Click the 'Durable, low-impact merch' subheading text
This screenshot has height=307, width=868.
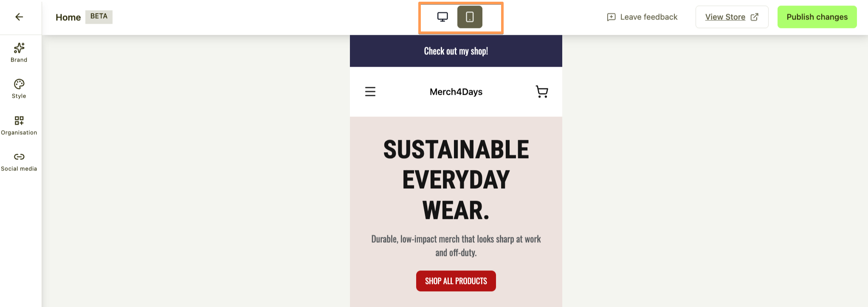tap(456, 246)
